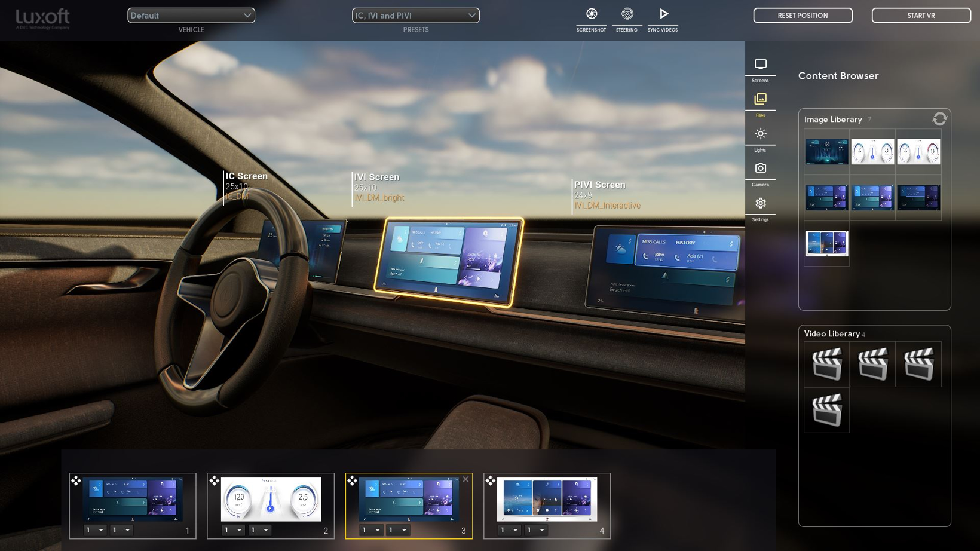Select the first clapperboard video in Video Library

[x=827, y=364]
